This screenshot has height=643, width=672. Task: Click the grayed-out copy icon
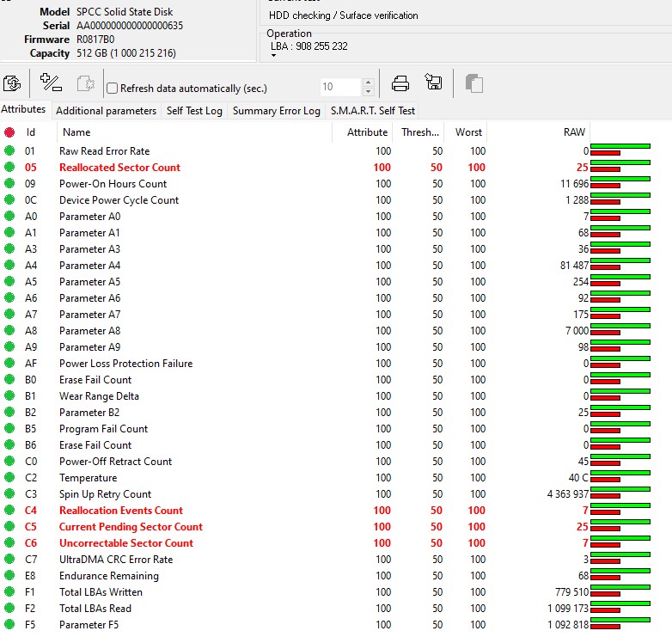[x=474, y=84]
